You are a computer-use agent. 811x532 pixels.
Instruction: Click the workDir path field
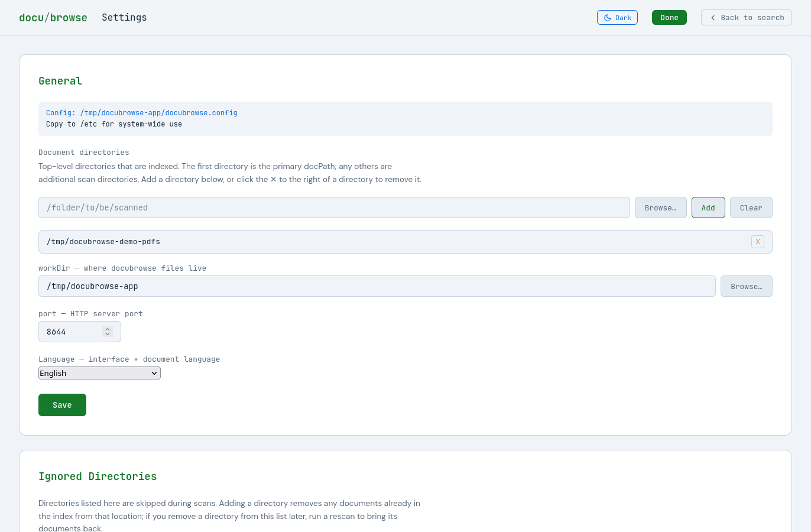point(377,286)
